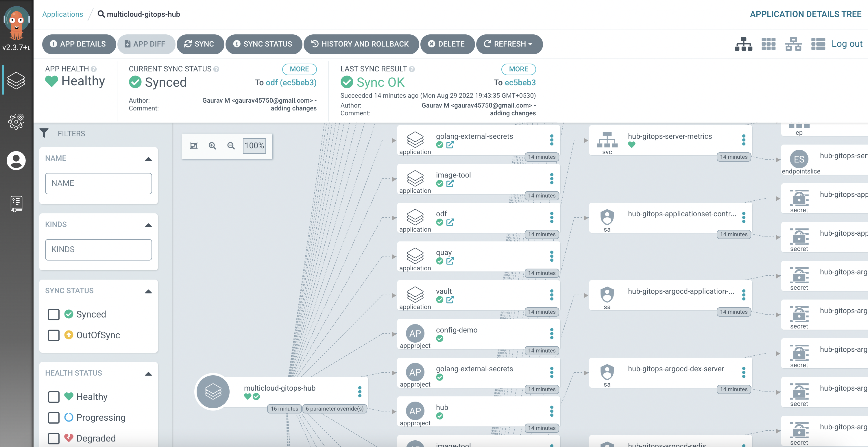Click Log out link

tap(847, 44)
